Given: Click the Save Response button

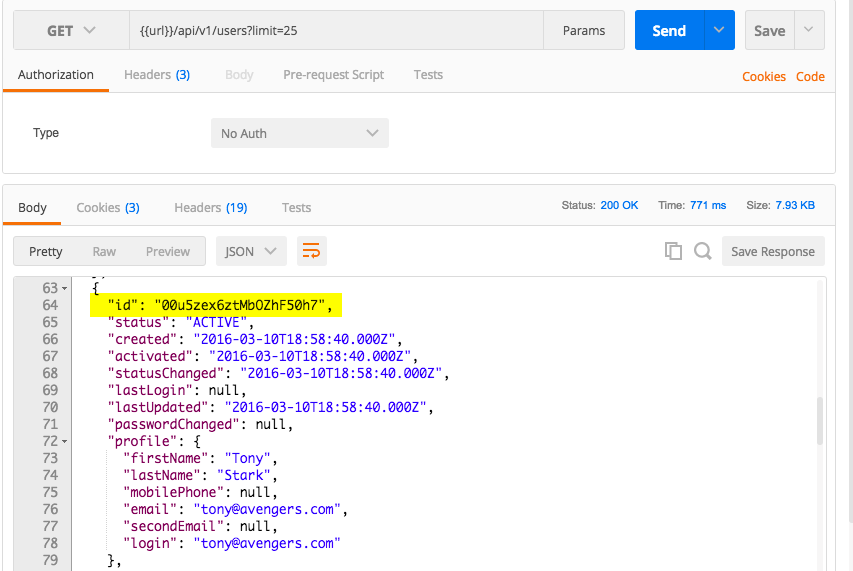Looking at the screenshot, I should pyautogui.click(x=772, y=251).
